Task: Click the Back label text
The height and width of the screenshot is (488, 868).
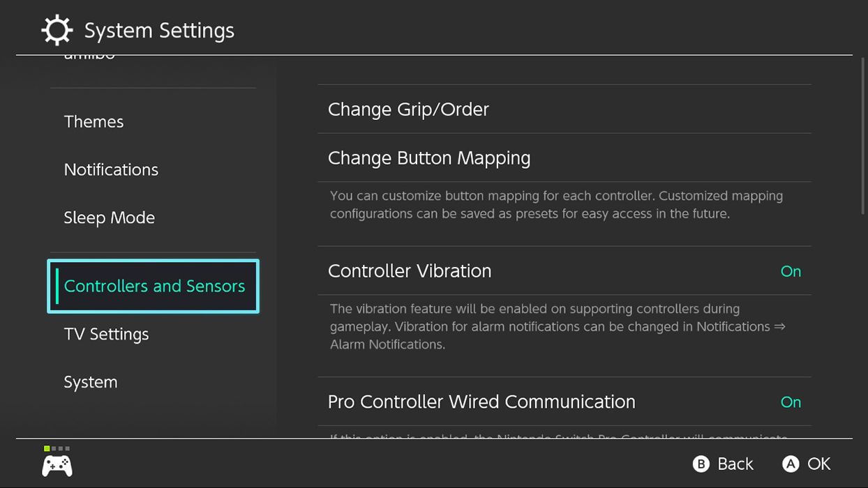Action: (x=735, y=464)
